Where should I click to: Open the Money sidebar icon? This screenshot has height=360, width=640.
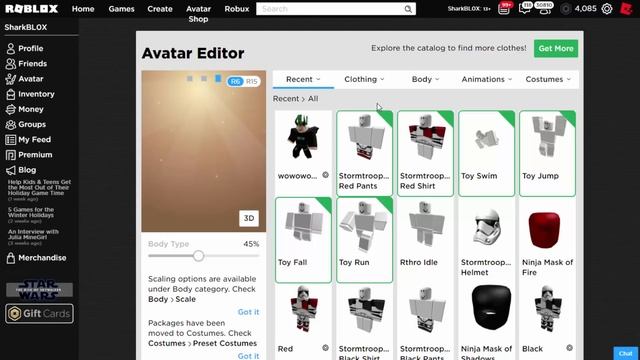click(11, 109)
